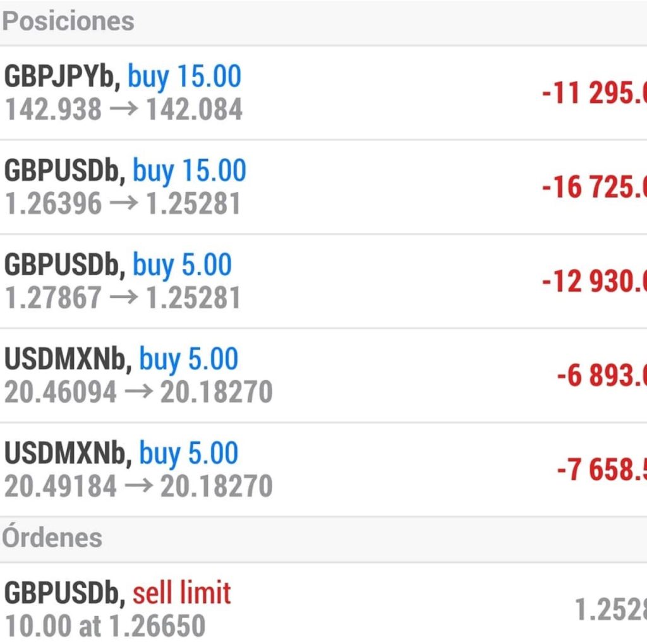The width and height of the screenshot is (647, 644).
Task: Select the USDMXNb label above 20.49184
Action: click(x=67, y=454)
